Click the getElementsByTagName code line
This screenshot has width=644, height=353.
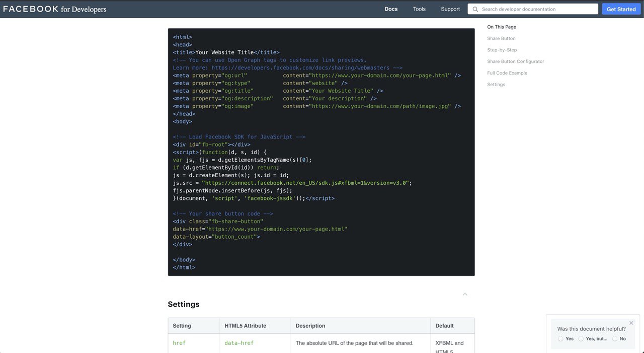click(x=242, y=160)
